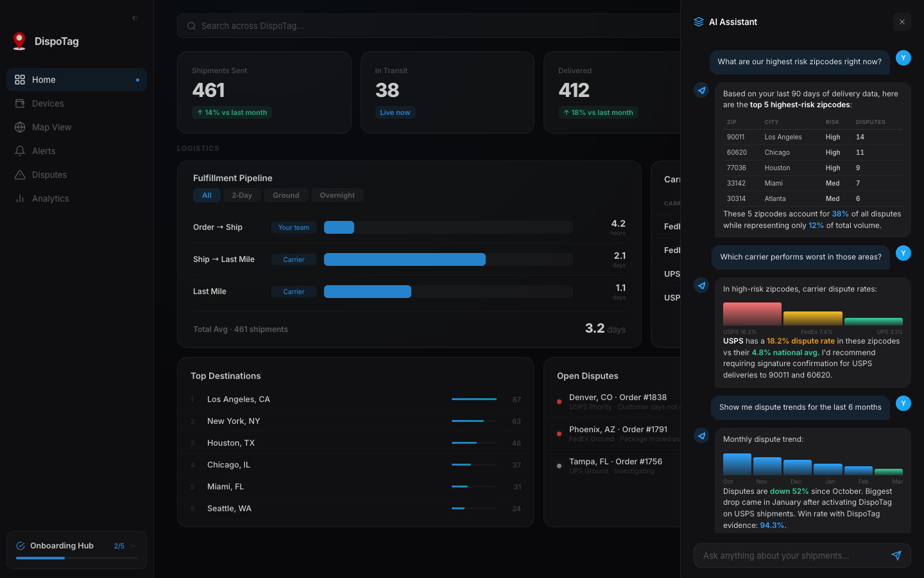924x578 pixels.
Task: Click the AI Assistant sparkle icon
Action: click(x=697, y=21)
